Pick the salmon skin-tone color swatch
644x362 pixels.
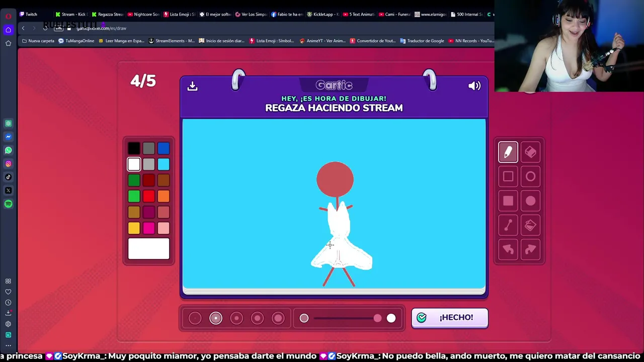click(x=164, y=212)
